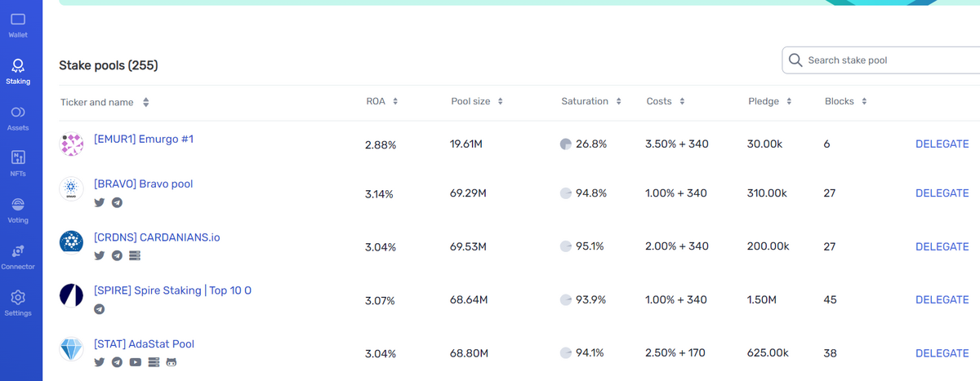This screenshot has width=980, height=381.
Task: Delegate to AdaStat Pool
Action: (942, 353)
